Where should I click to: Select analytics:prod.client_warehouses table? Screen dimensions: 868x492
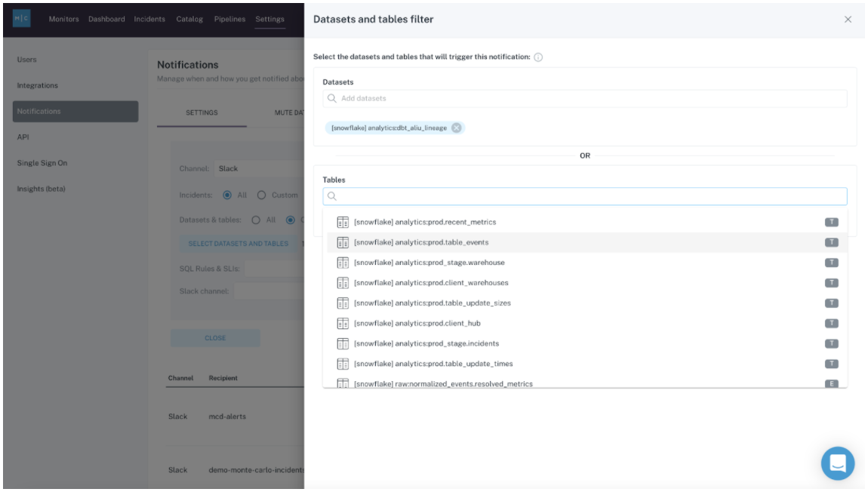(x=586, y=283)
